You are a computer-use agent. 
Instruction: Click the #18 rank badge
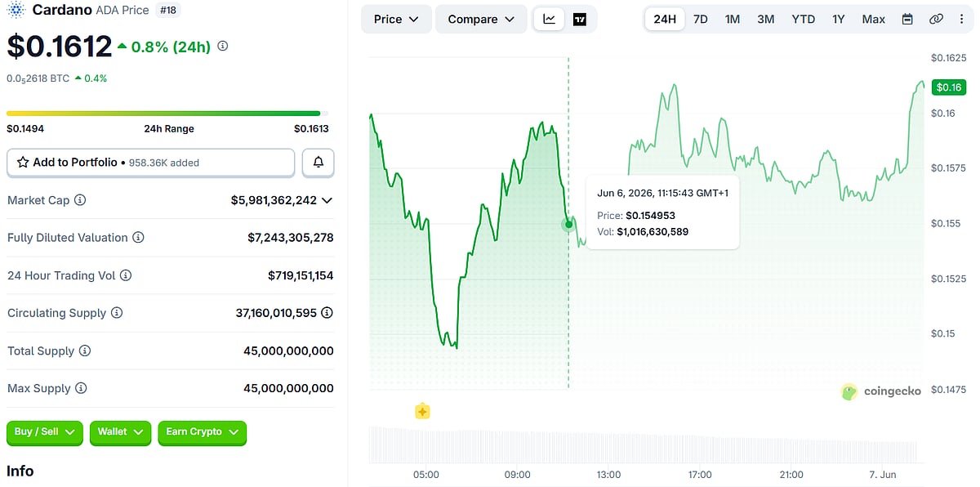pyautogui.click(x=169, y=10)
